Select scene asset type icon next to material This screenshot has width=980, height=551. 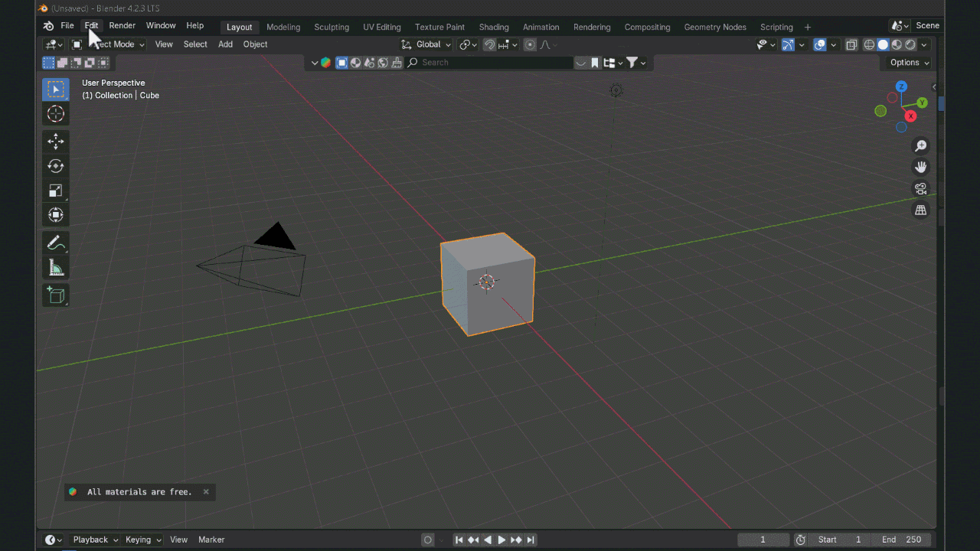[x=370, y=63]
